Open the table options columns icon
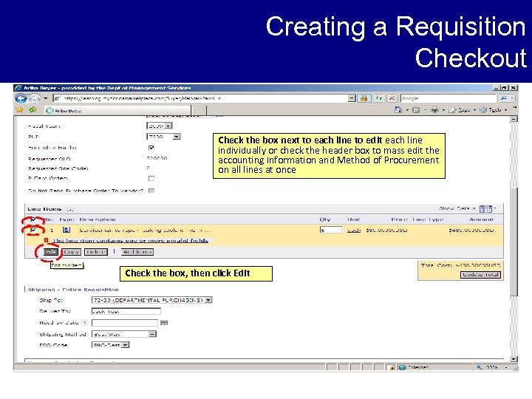The height and width of the screenshot is (399, 532). click(x=486, y=208)
